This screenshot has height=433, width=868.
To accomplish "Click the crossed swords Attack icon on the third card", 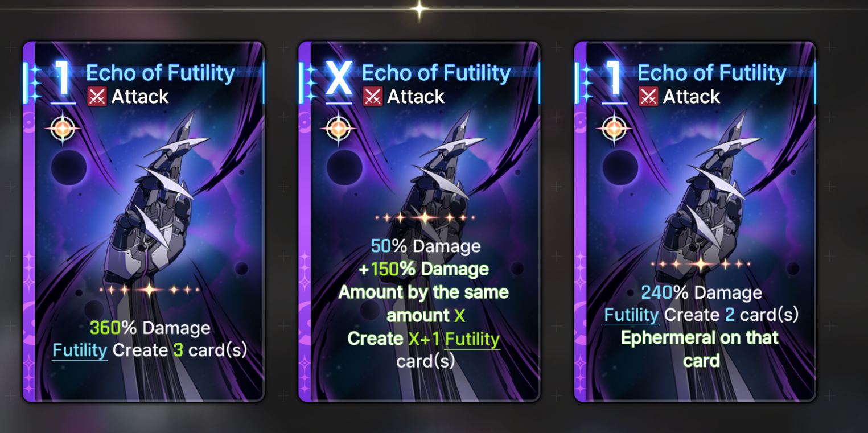I will (x=649, y=97).
